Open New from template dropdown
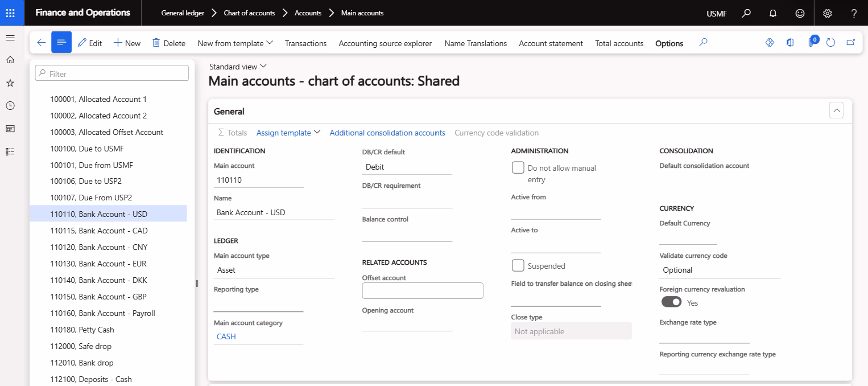The height and width of the screenshot is (386, 868). coord(235,43)
